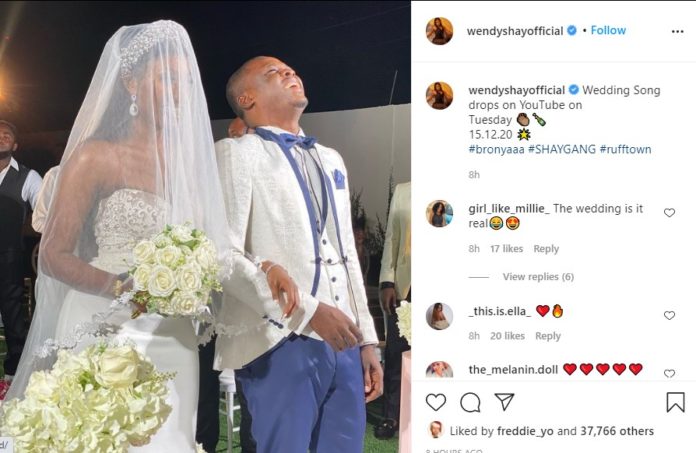Viewport: 696px width, 453px height.
Task: Like _this.is.ella_'s comment heart
Action: 669,315
